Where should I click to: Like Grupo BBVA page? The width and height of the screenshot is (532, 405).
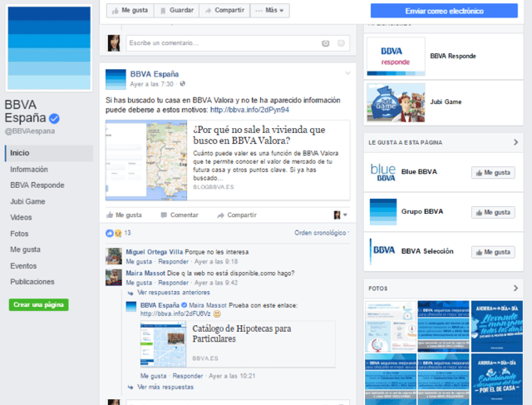coord(493,213)
